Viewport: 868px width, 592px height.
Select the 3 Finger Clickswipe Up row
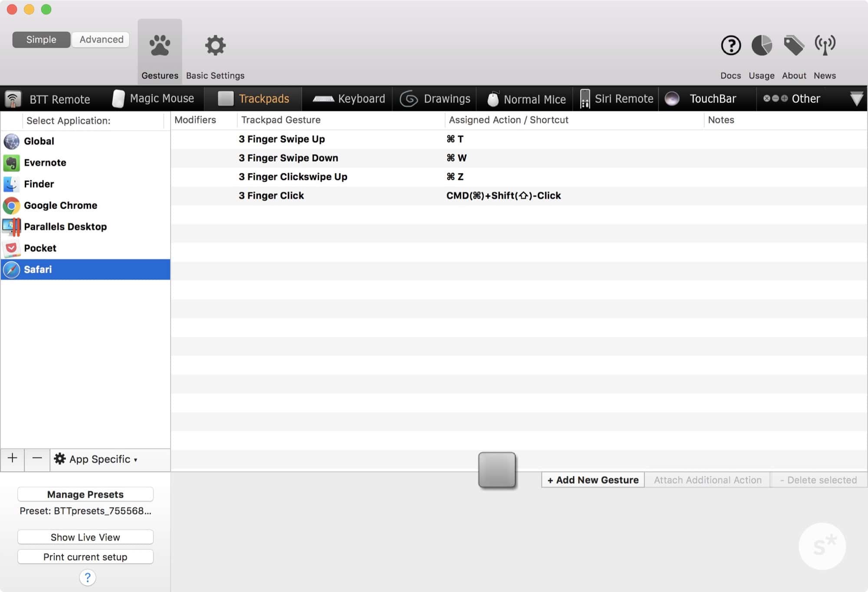tap(293, 177)
